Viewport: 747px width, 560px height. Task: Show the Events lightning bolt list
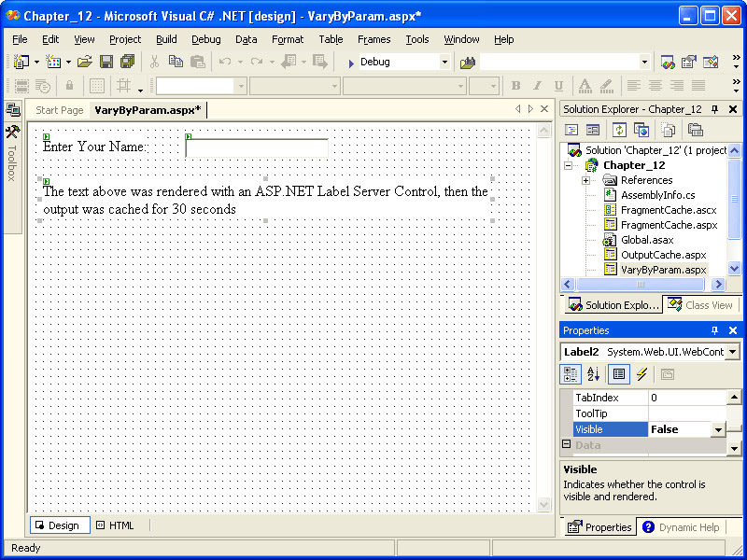641,374
